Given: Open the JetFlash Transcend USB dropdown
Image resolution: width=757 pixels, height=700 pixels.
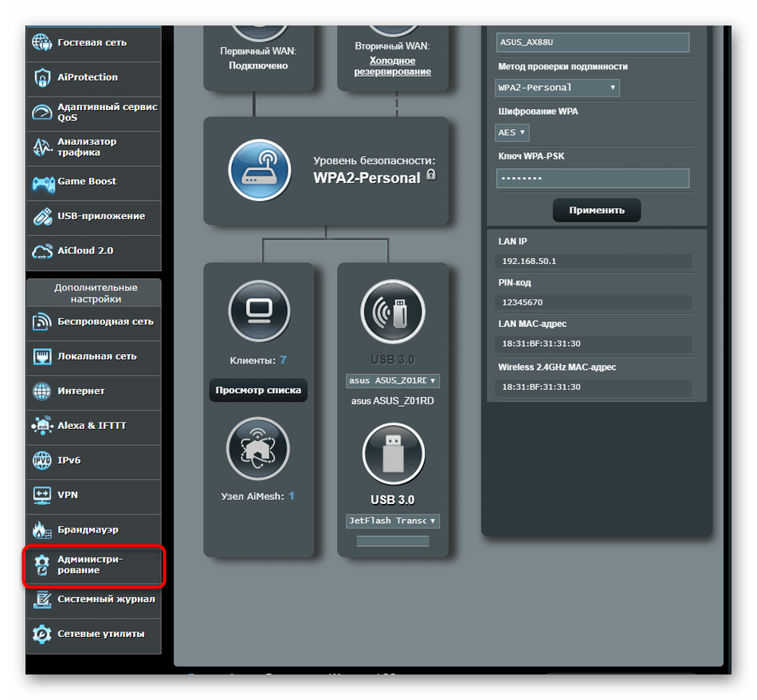Looking at the screenshot, I should pyautogui.click(x=393, y=521).
